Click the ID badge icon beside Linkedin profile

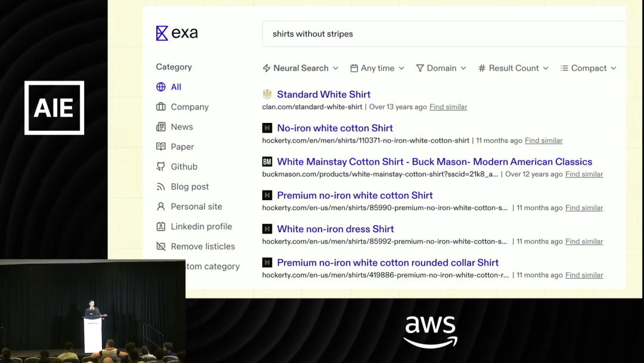pos(160,226)
